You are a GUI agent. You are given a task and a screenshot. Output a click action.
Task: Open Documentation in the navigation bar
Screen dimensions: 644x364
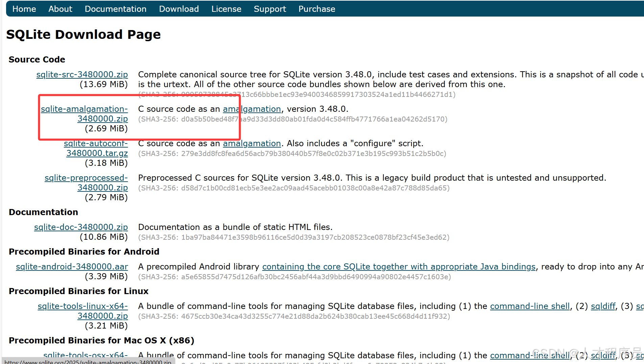click(x=116, y=9)
